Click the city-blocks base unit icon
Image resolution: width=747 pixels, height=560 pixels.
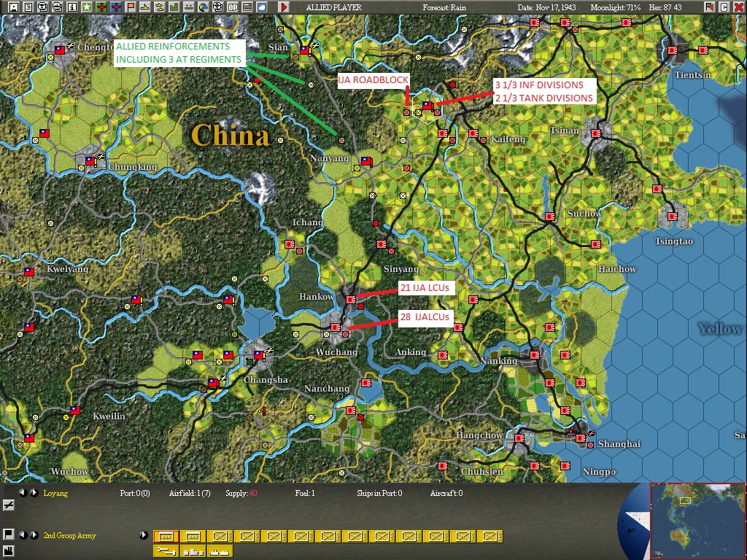coord(193,551)
